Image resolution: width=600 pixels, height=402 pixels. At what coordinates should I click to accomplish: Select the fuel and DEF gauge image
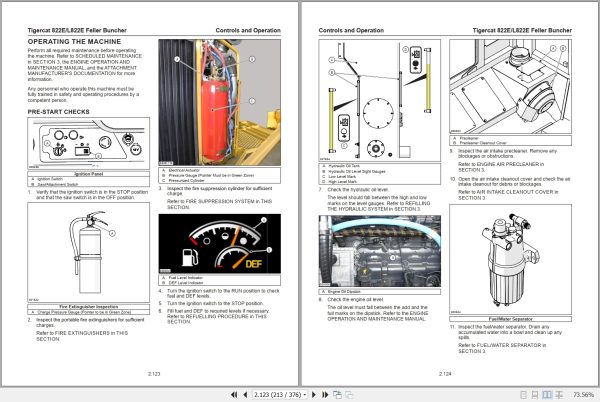tap(219, 244)
